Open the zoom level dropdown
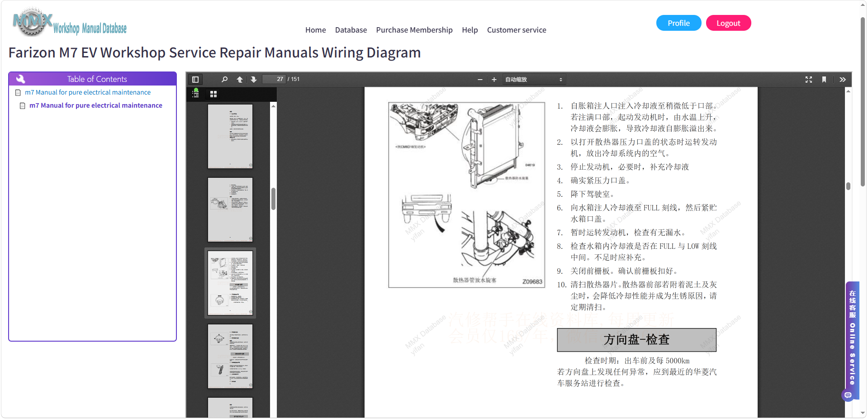Screen dimensions: 868x419 pos(534,80)
